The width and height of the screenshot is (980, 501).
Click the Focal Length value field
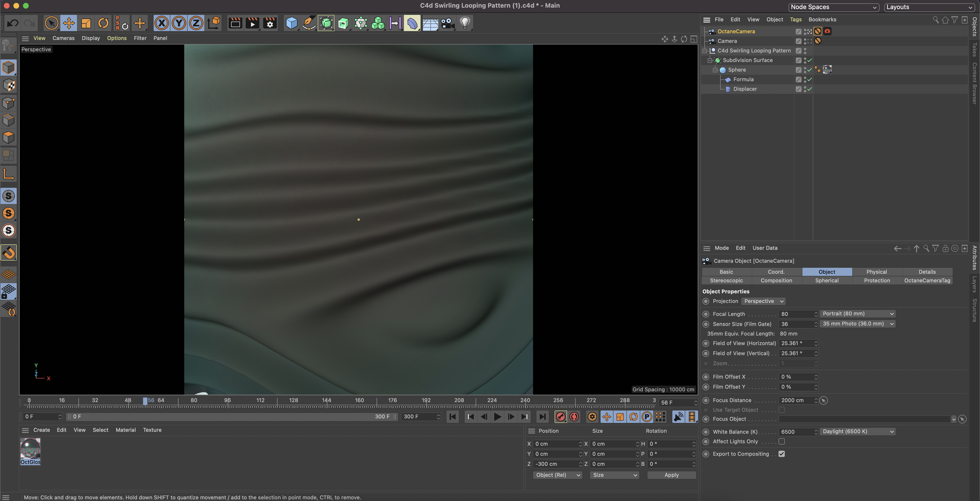tap(796, 314)
